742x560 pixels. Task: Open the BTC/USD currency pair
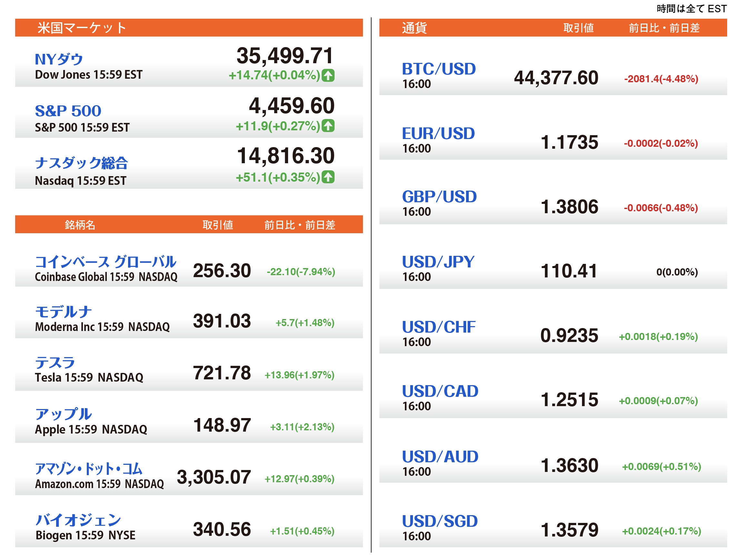point(439,69)
